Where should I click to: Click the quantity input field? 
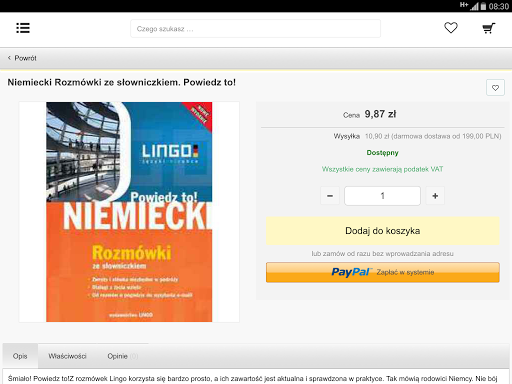382,196
